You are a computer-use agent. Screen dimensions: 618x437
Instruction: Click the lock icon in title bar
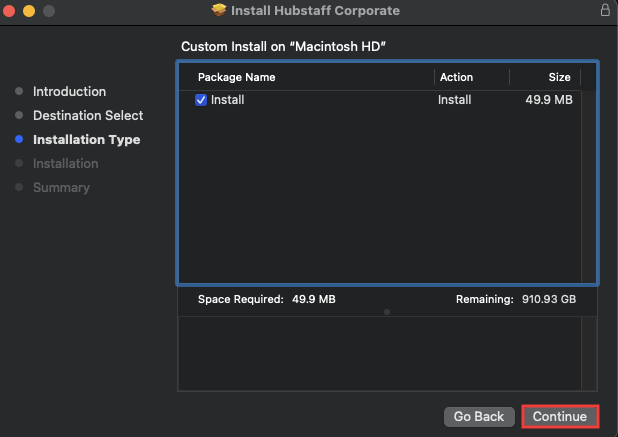click(605, 10)
